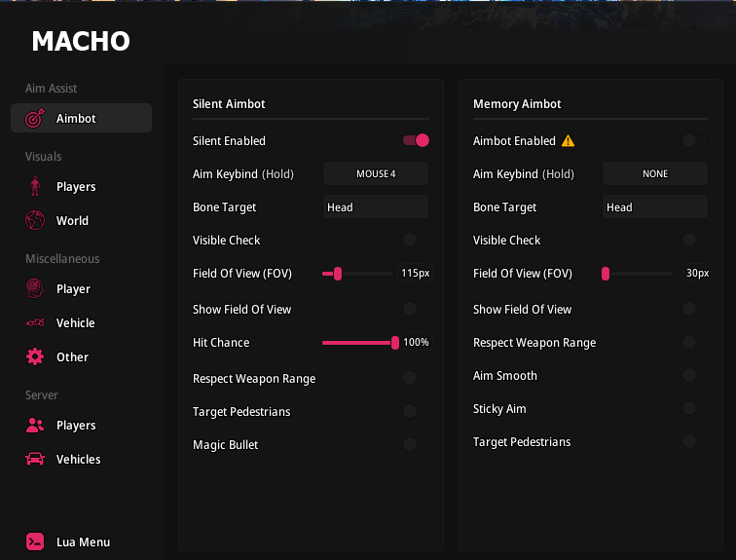736x560 pixels.
Task: Click the Vehicles car icon under Server
Action: tap(35, 460)
